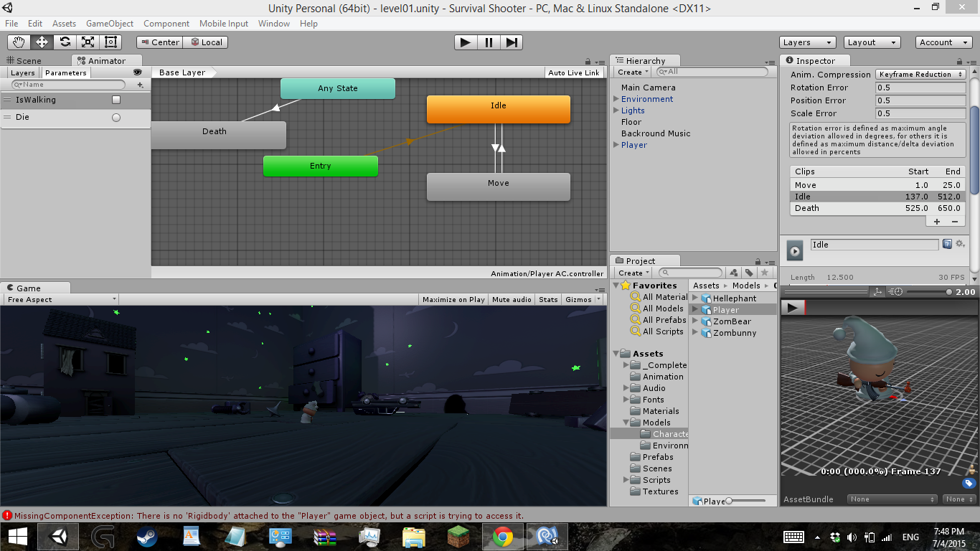Adjust the Project icon size slider
The image size is (980, 551).
tap(746, 501)
